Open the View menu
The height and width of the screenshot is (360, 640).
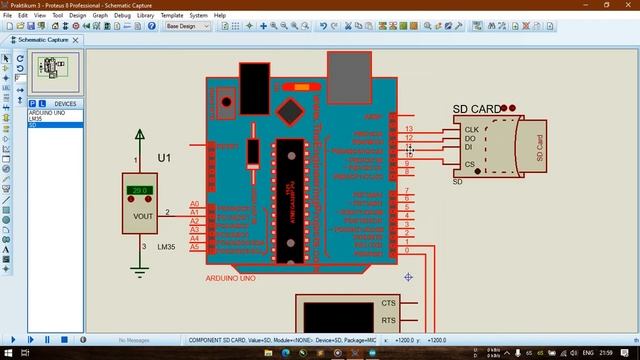(x=40, y=15)
